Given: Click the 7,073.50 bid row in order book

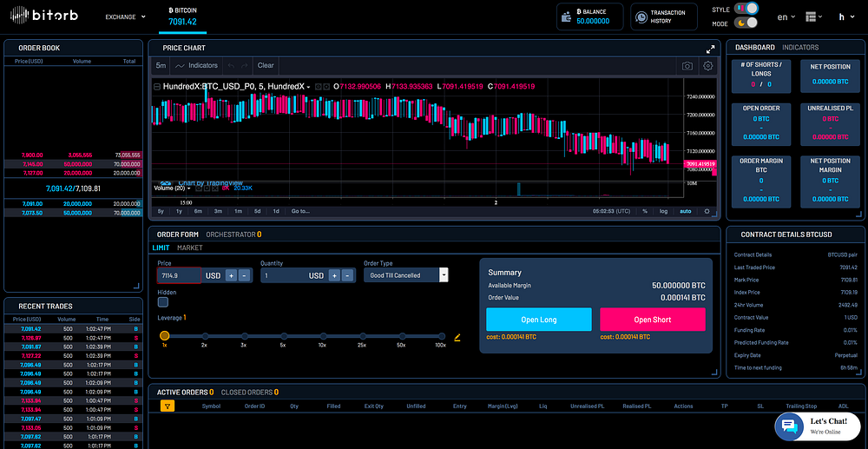Looking at the screenshot, I should coord(73,213).
